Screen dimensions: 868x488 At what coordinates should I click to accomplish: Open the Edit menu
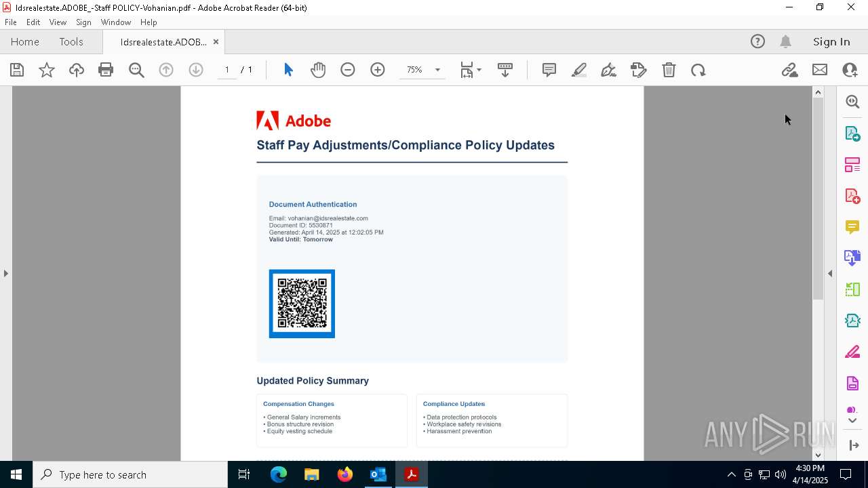tap(33, 22)
